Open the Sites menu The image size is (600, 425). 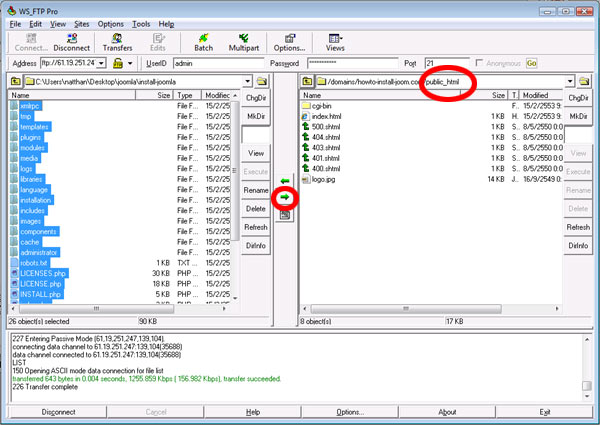point(82,24)
